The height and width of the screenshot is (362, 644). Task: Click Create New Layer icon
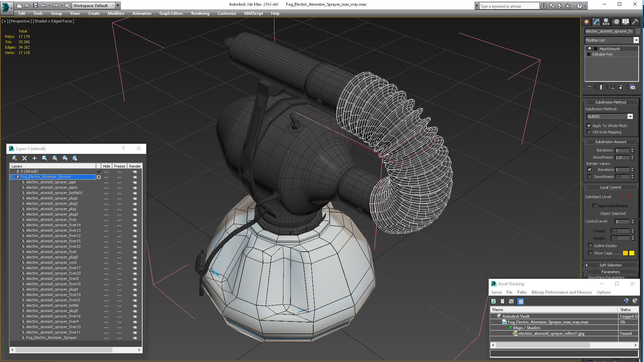[14, 158]
